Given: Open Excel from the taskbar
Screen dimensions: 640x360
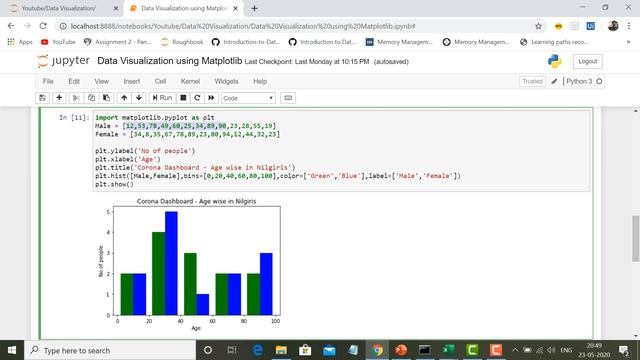Looking at the screenshot, I should [x=449, y=350].
